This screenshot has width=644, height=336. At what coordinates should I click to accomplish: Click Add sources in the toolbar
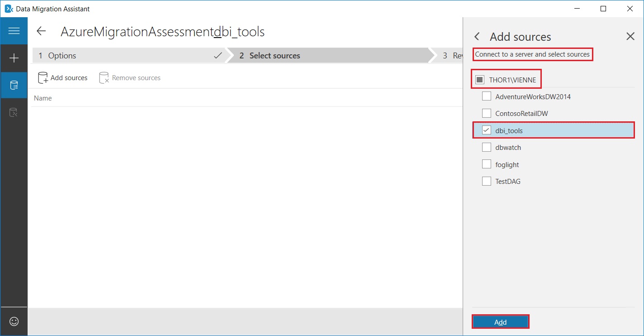62,78
